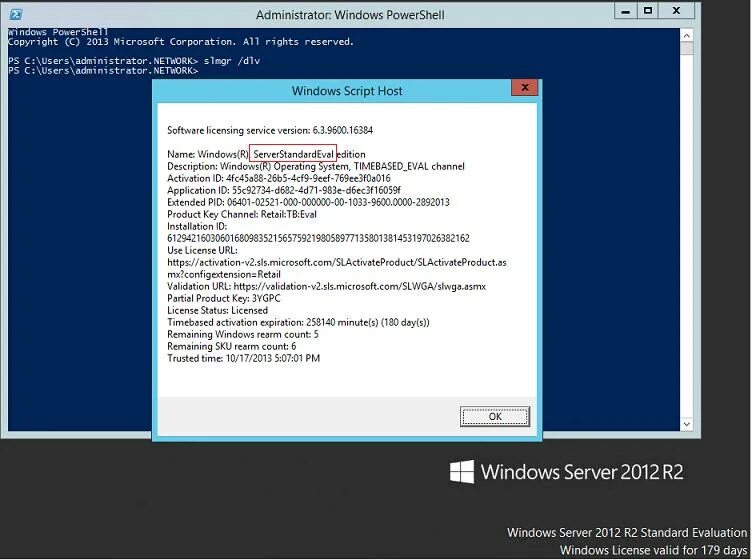Close the Windows Script Host dialog
This screenshot has width=752, height=560.
pyautogui.click(x=525, y=88)
